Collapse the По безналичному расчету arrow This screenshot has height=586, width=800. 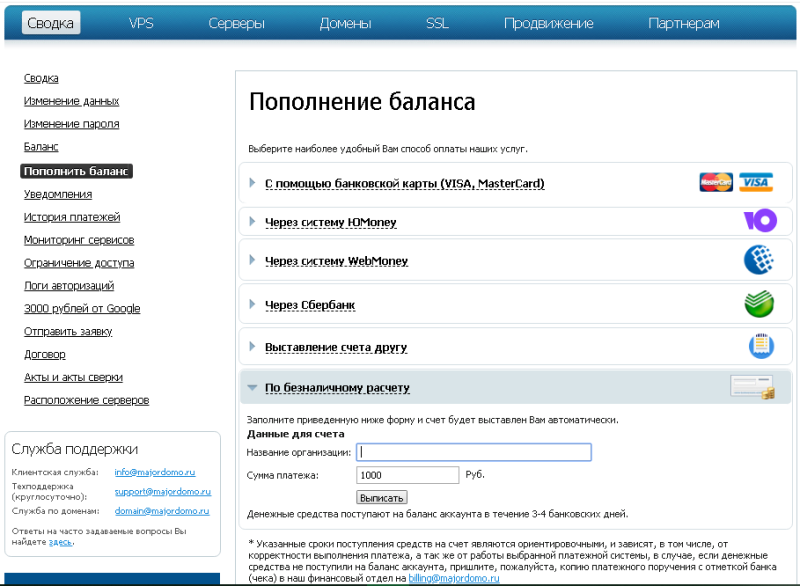(x=252, y=388)
